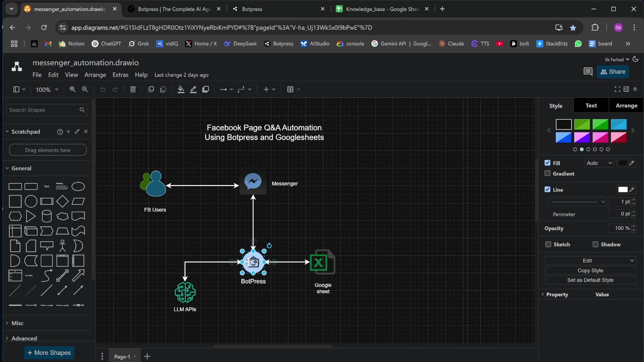Click the Delete trash icon in toolbar
This screenshot has width=644, height=362.
tap(133, 89)
